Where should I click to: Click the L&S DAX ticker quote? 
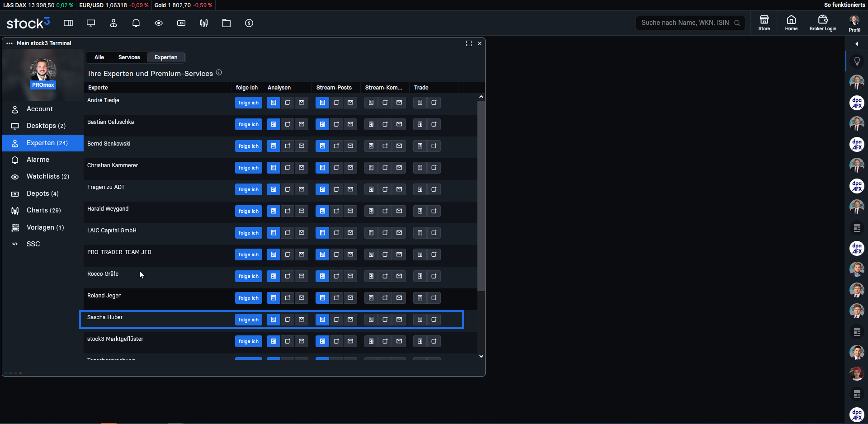[38, 5]
